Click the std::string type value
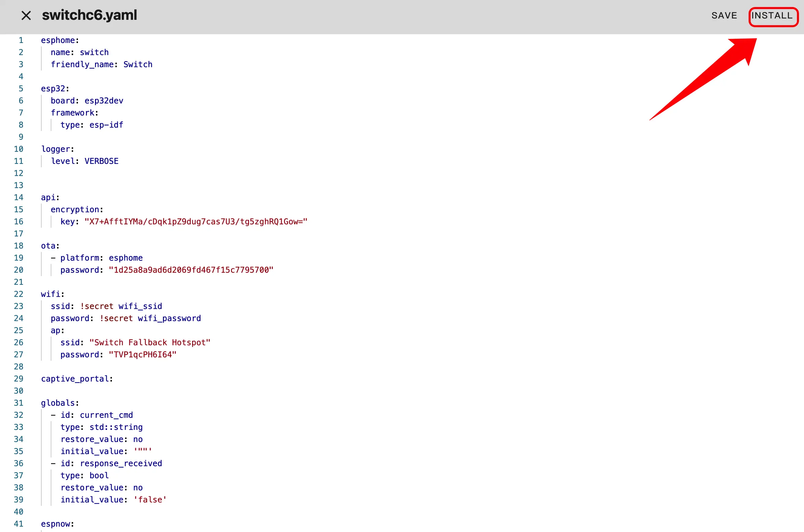The width and height of the screenshot is (804, 532). pyautogui.click(x=116, y=428)
